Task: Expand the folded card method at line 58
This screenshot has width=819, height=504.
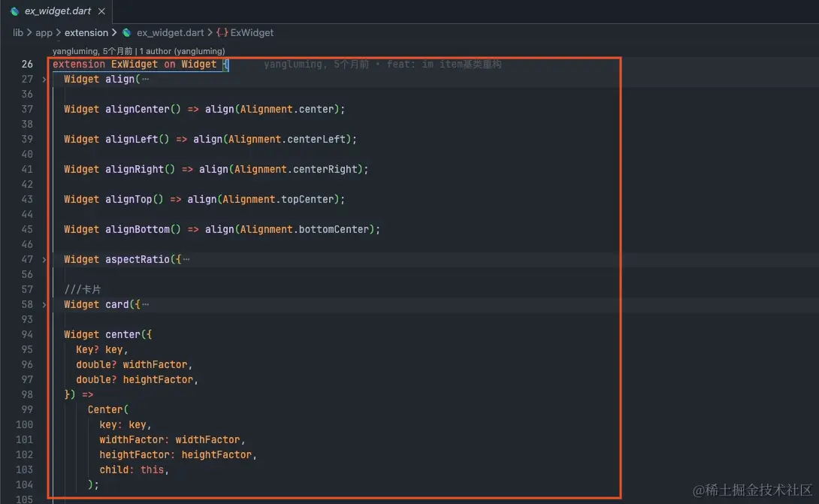Action: coord(44,304)
